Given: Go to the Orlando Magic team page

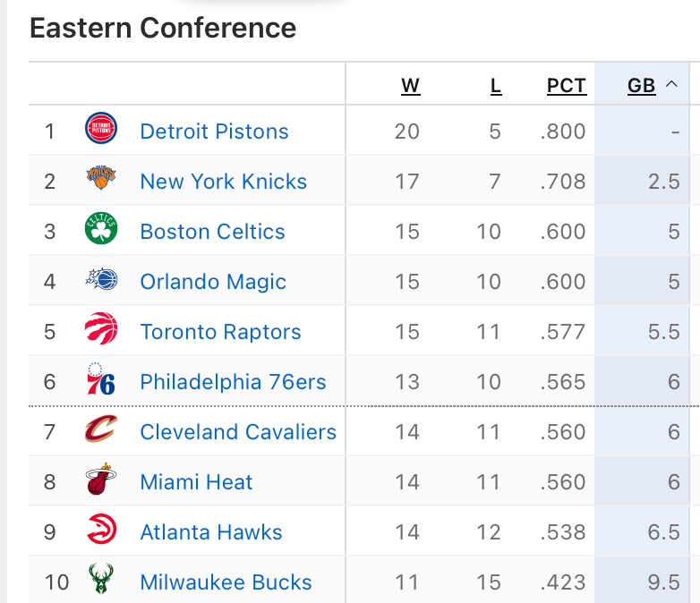Looking at the screenshot, I should pos(213,282).
